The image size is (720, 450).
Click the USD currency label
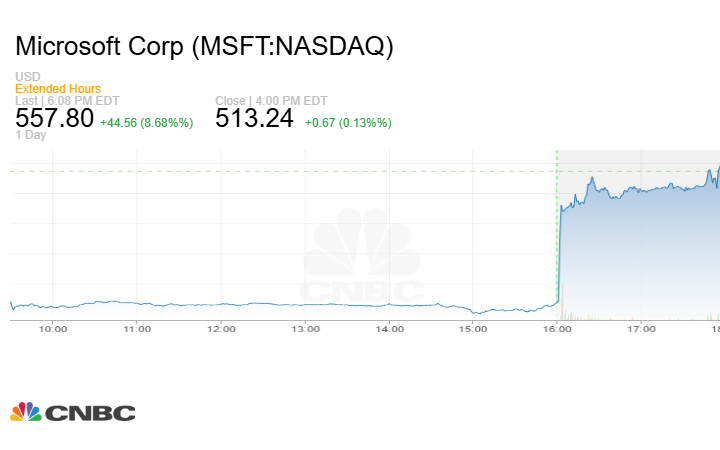28,77
